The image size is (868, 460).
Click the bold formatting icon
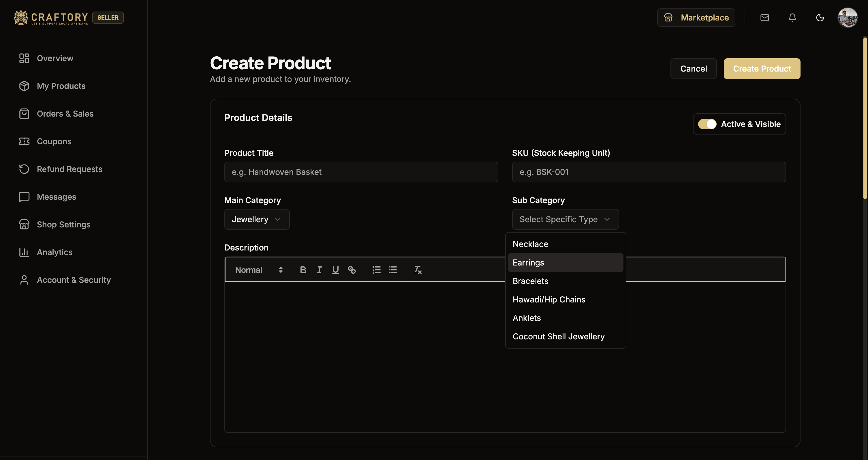(x=303, y=270)
